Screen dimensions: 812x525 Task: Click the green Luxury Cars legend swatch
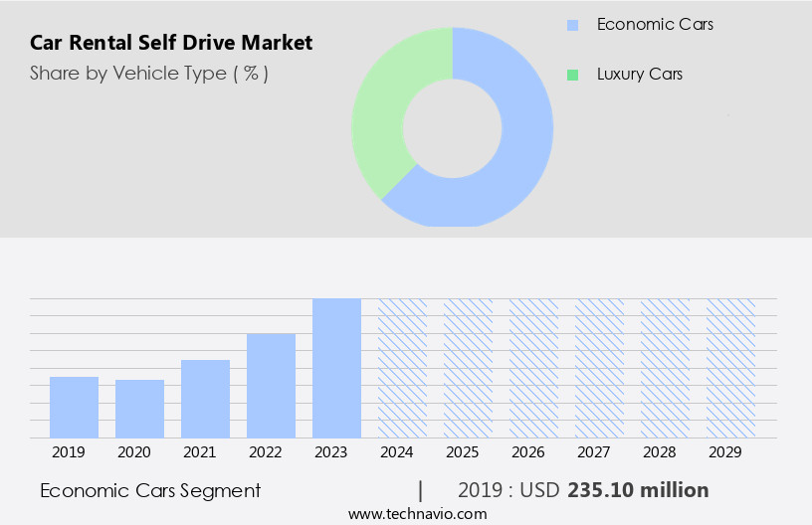(571, 75)
